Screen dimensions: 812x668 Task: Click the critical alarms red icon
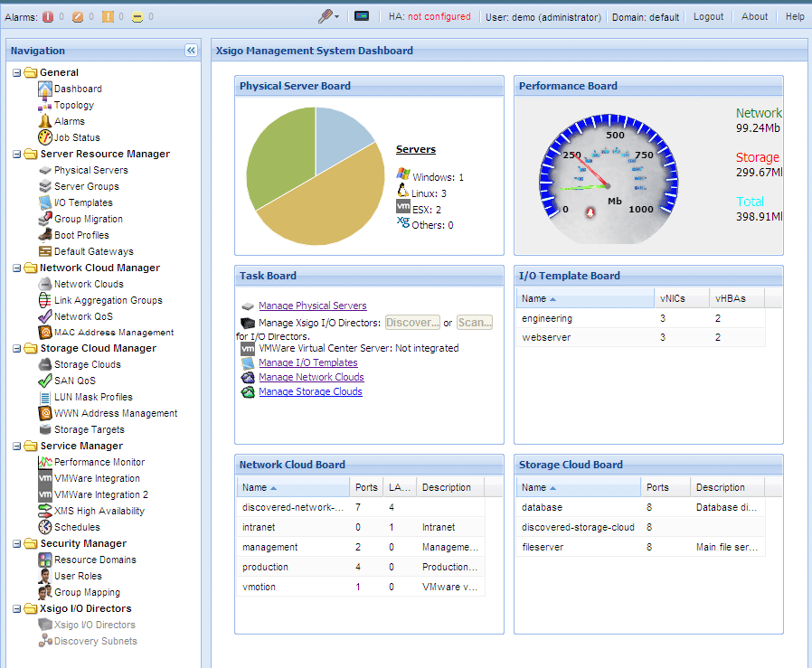coord(48,17)
